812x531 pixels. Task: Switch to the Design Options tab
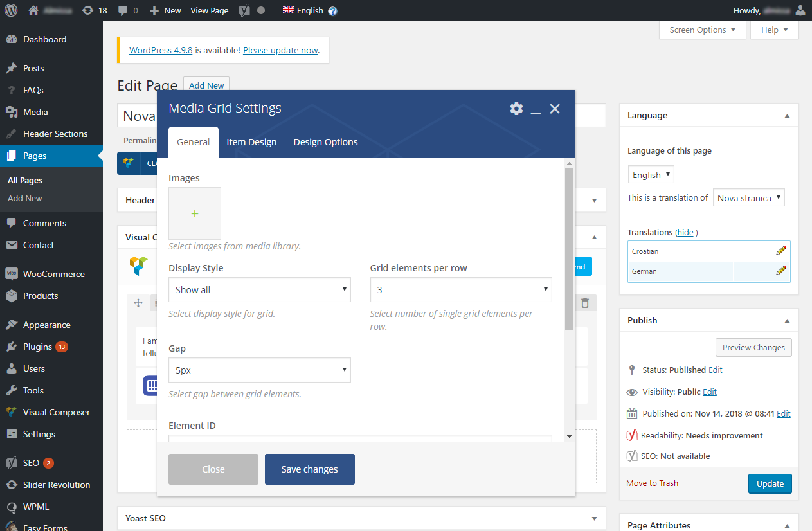tap(325, 142)
